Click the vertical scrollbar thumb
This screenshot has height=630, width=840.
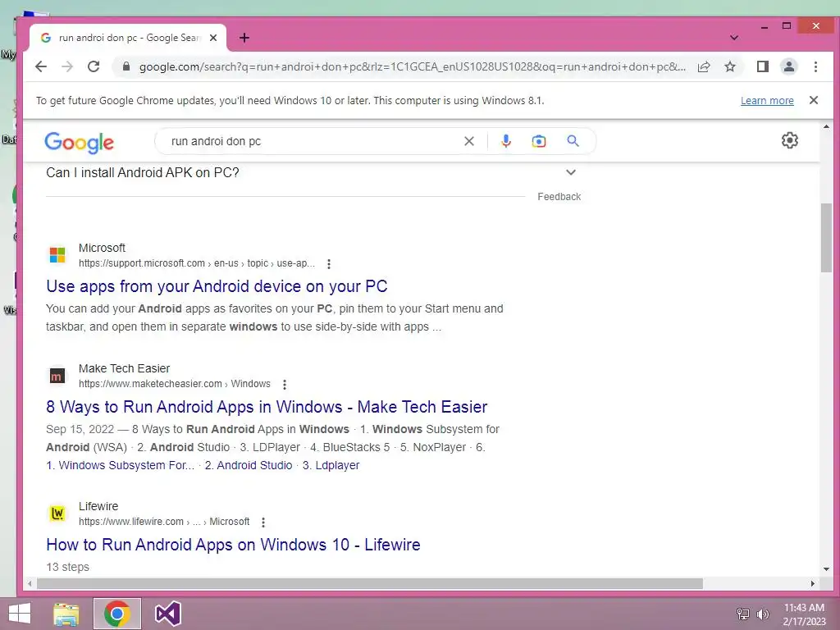pos(826,238)
